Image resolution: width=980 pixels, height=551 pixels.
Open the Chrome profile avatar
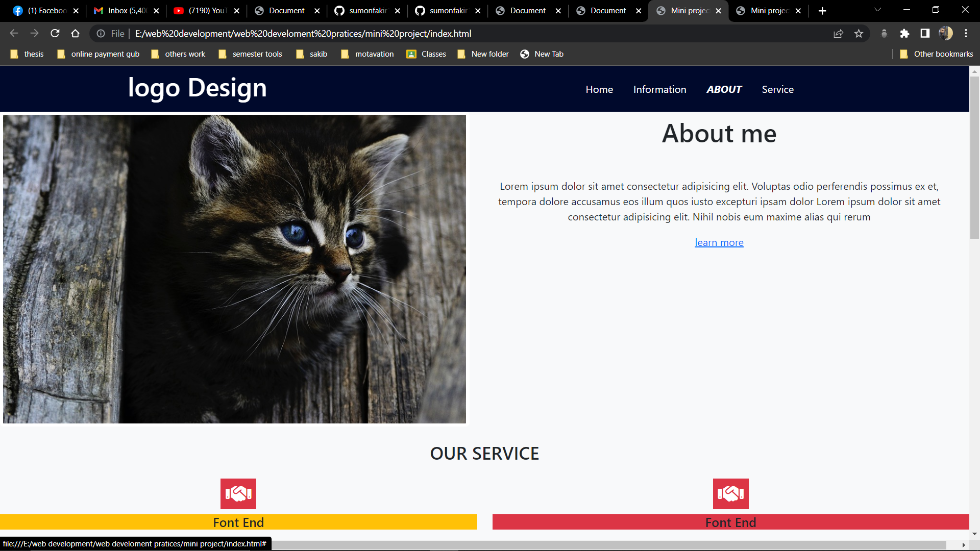tap(945, 33)
